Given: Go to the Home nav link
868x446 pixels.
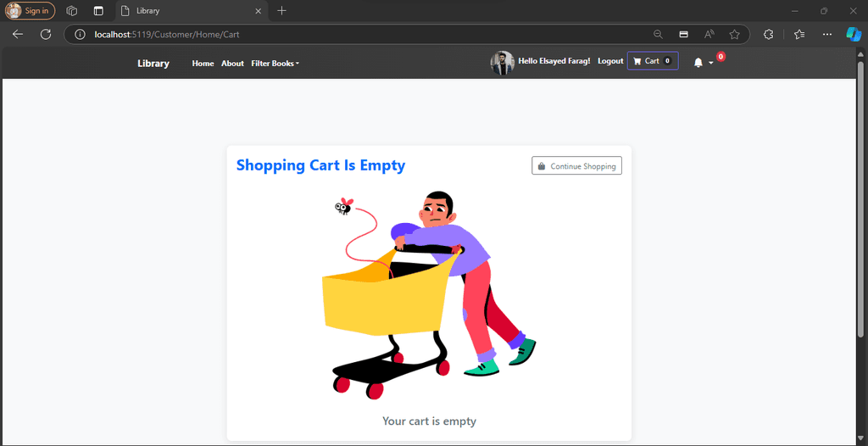Looking at the screenshot, I should (203, 63).
